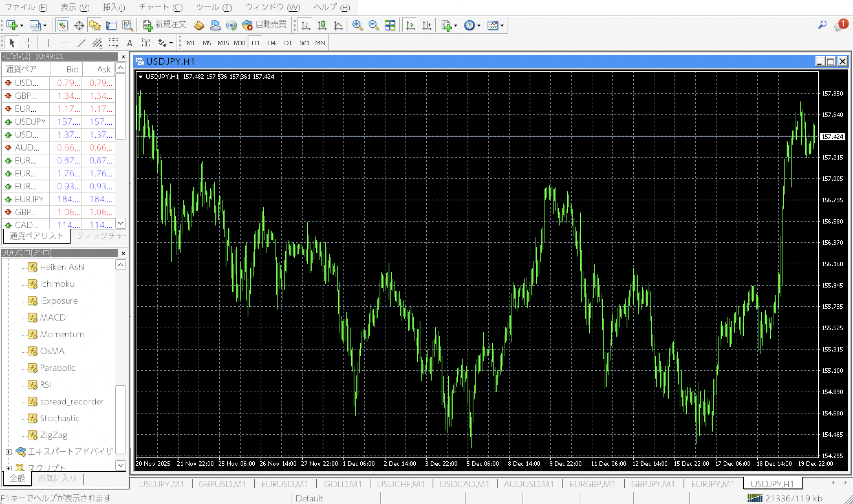Image resolution: width=853 pixels, height=504 pixels.
Task: Select the MACD indicator in Navigator
Action: [52, 317]
